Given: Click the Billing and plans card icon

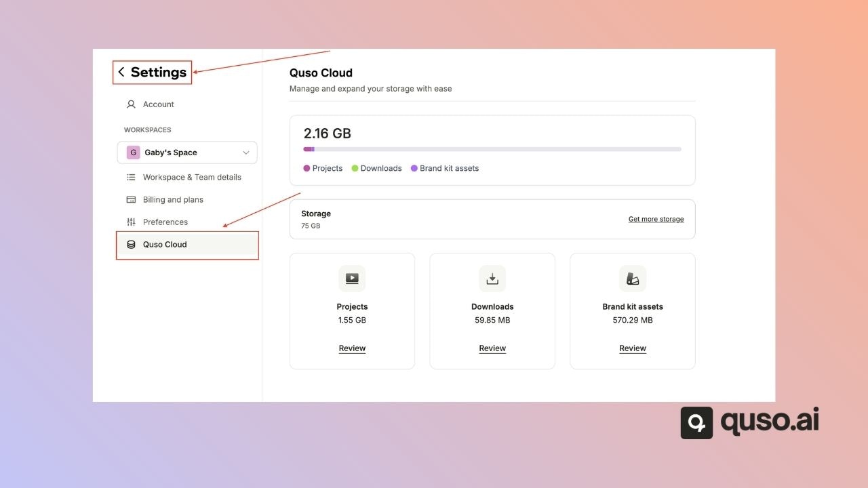Looking at the screenshot, I should pyautogui.click(x=131, y=199).
